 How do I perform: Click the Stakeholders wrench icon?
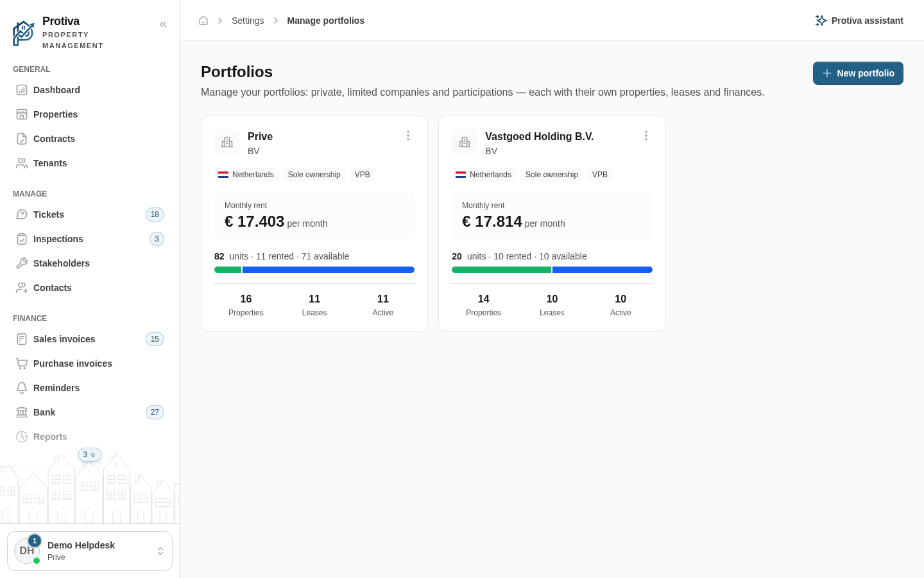(x=22, y=263)
